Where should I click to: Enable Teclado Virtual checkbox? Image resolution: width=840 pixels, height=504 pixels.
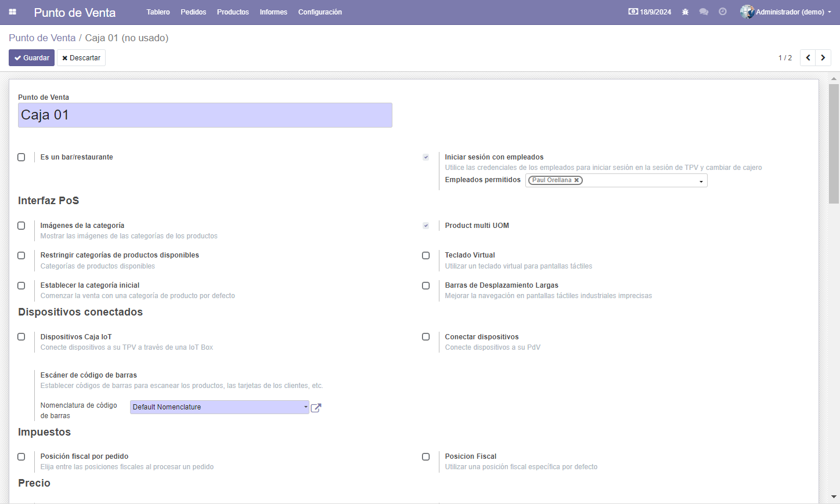pos(426,256)
